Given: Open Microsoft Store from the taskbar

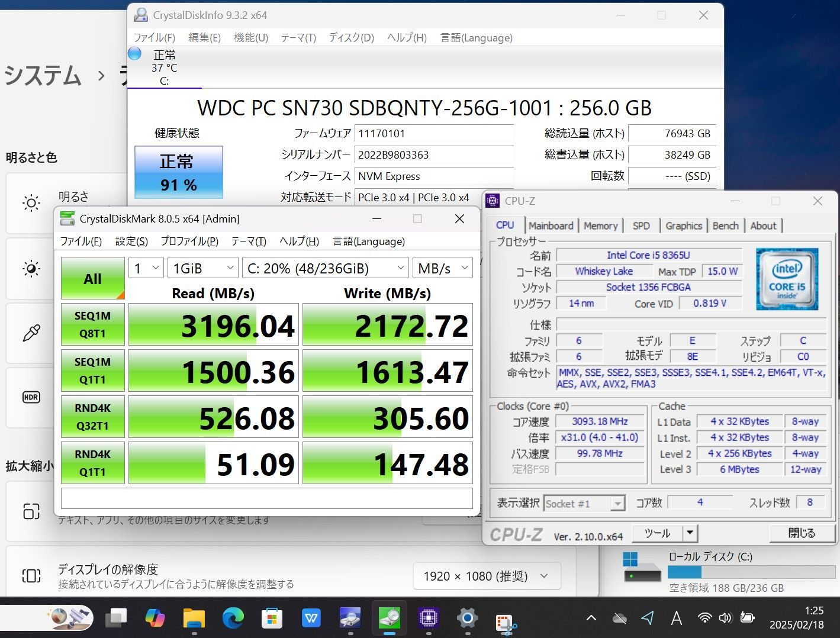Looking at the screenshot, I should (272, 618).
